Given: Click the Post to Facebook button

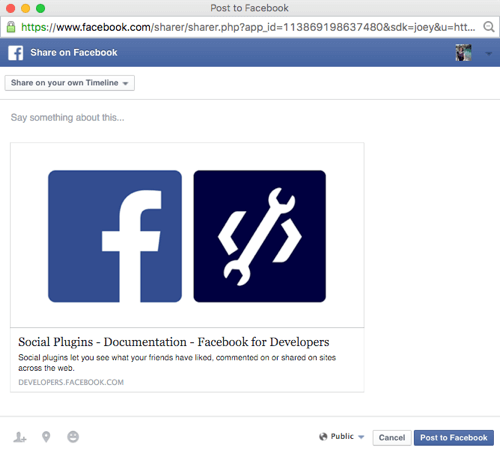Looking at the screenshot, I should [454, 438].
